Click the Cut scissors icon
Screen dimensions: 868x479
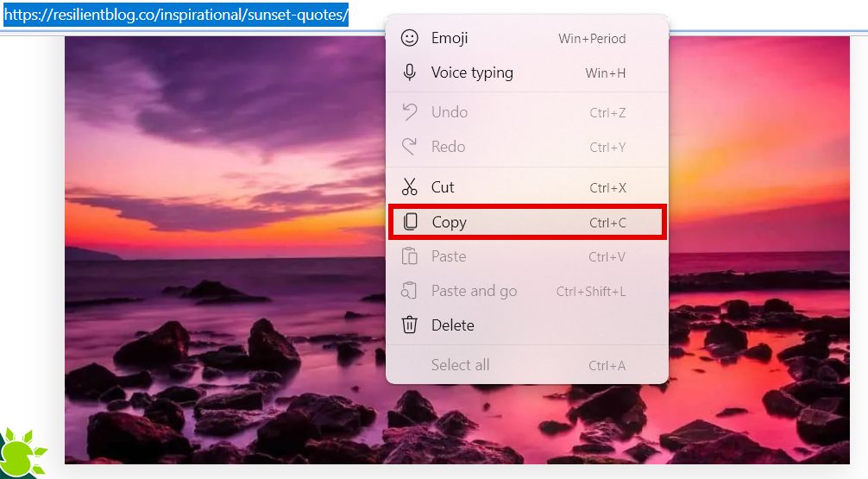pos(410,187)
